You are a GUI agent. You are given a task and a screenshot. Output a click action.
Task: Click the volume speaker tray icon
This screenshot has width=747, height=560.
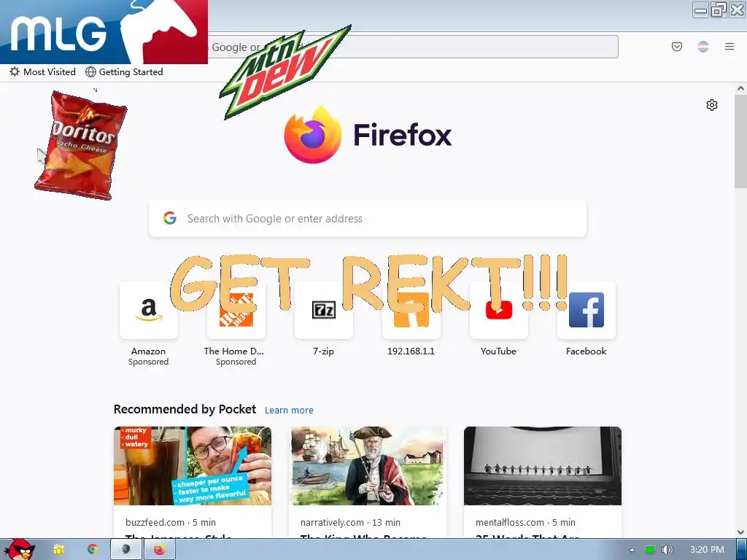click(x=667, y=550)
